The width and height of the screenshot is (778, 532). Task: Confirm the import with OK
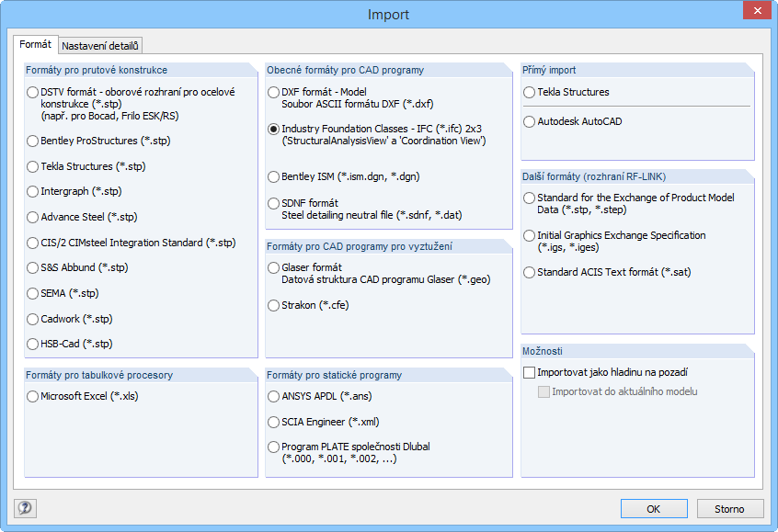[653, 508]
